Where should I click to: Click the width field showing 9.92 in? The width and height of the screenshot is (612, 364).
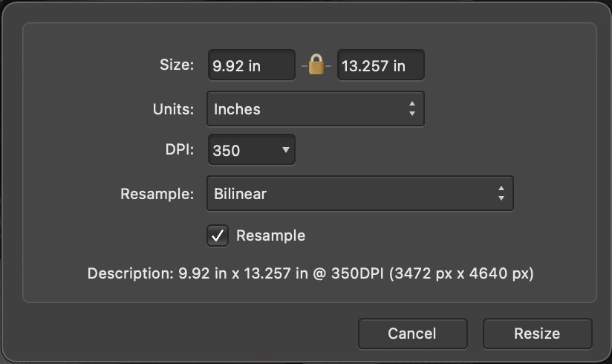(251, 65)
